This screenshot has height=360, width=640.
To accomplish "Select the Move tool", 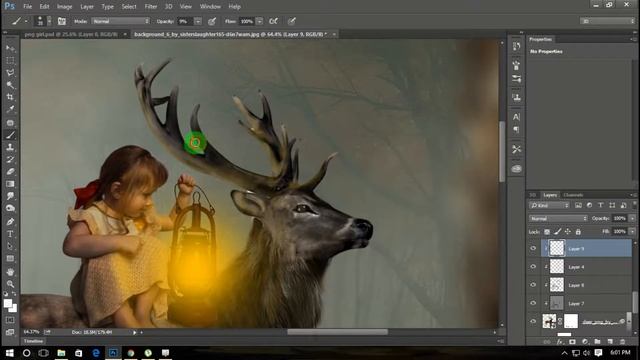I will tap(10, 49).
